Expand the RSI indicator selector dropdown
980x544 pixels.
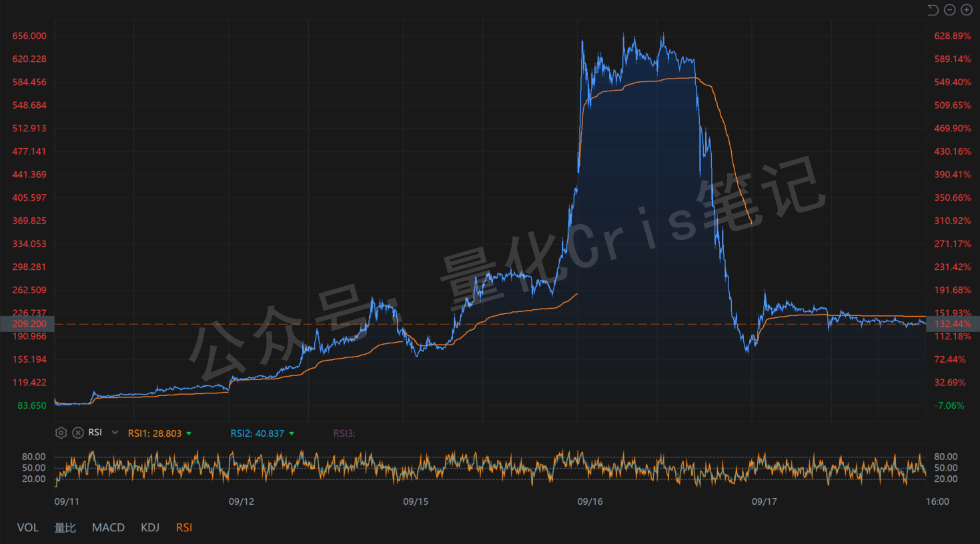click(x=115, y=433)
